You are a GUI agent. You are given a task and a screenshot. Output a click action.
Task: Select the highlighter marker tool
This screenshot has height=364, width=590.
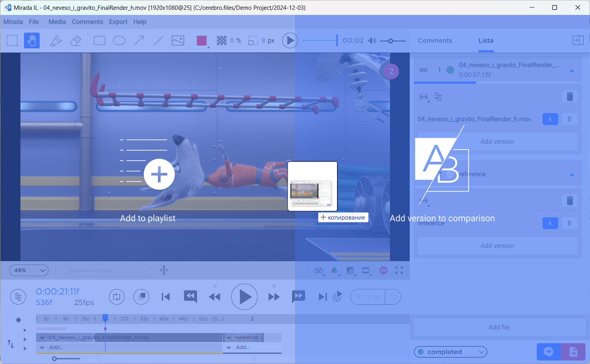click(x=56, y=40)
